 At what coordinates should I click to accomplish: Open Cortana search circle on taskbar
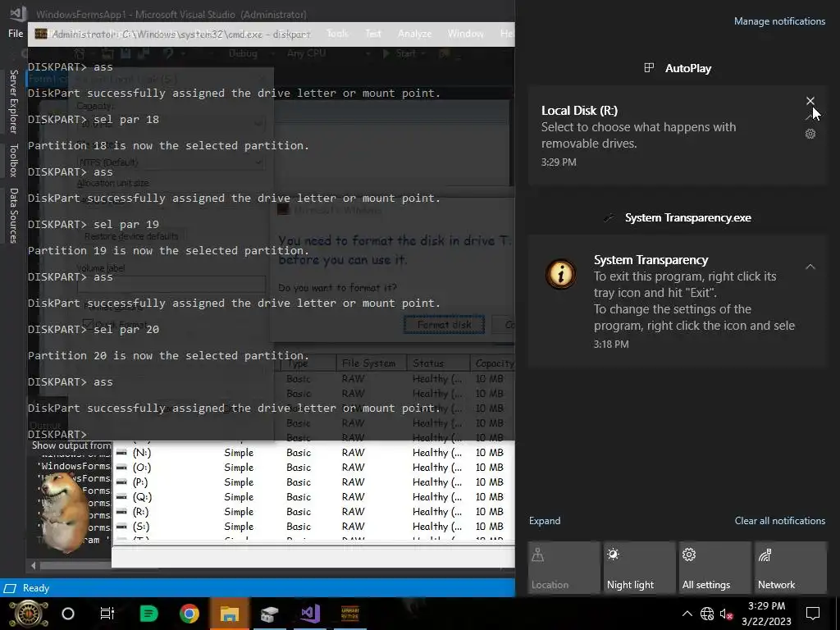tap(68, 614)
